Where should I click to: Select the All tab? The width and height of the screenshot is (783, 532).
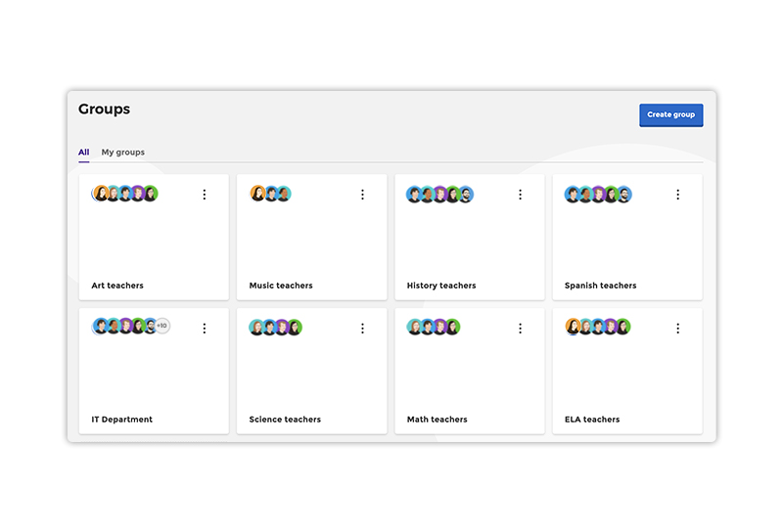coord(84,153)
